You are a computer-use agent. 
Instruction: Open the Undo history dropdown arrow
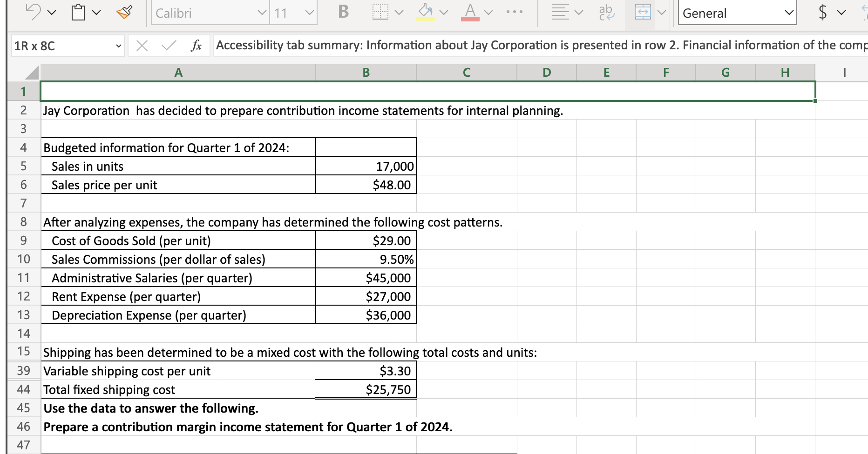coord(52,13)
